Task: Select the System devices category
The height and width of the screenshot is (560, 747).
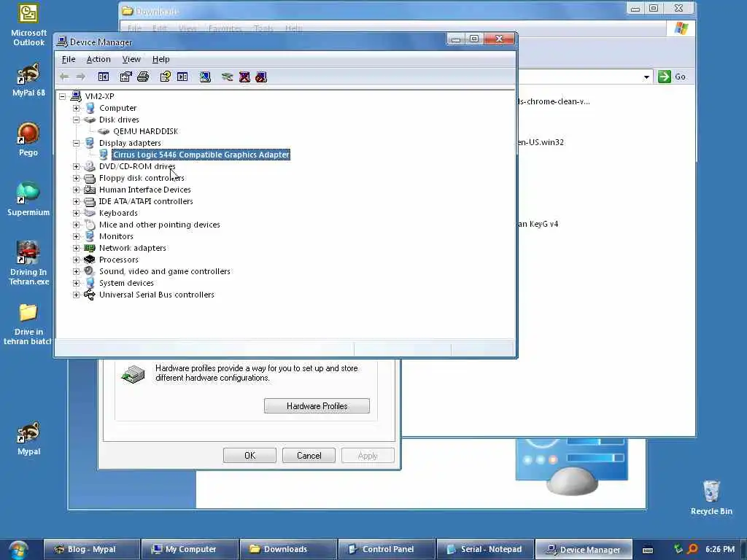Action: 126,283
